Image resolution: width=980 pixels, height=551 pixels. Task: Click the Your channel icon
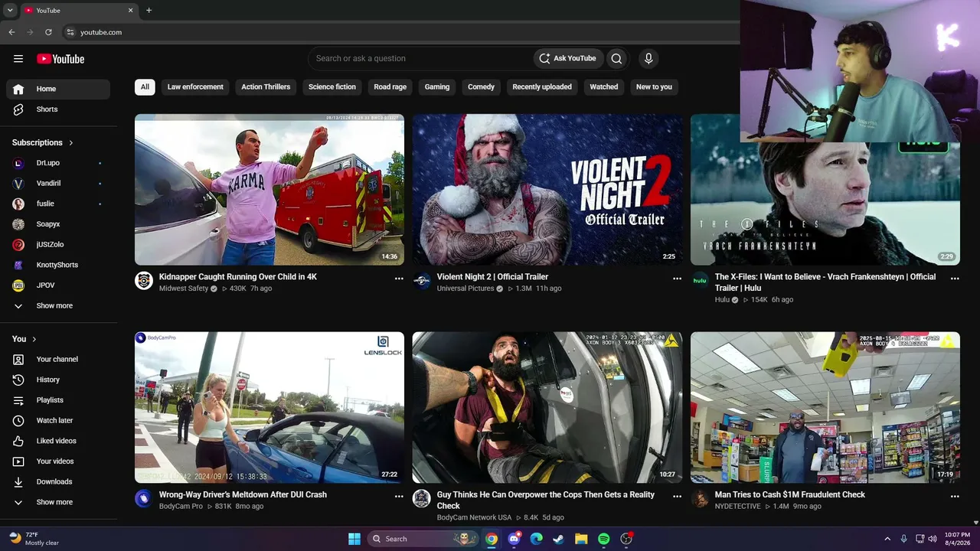[x=18, y=359]
